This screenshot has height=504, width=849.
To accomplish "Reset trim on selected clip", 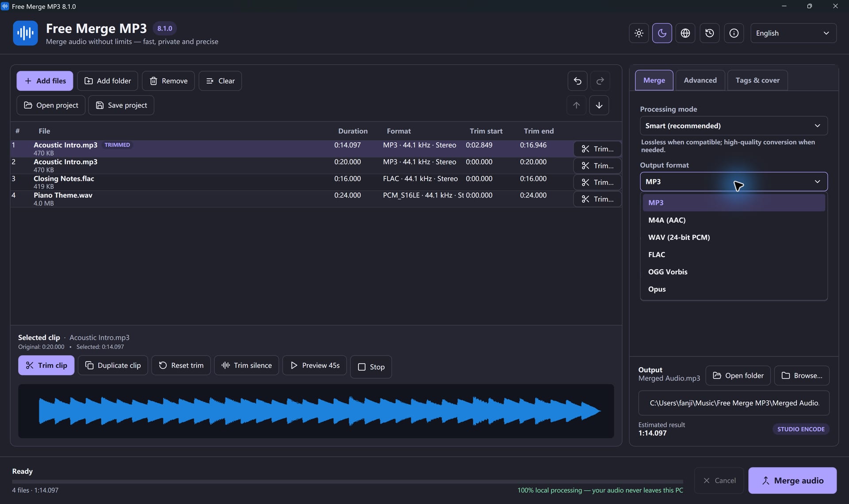I will 181,365.
